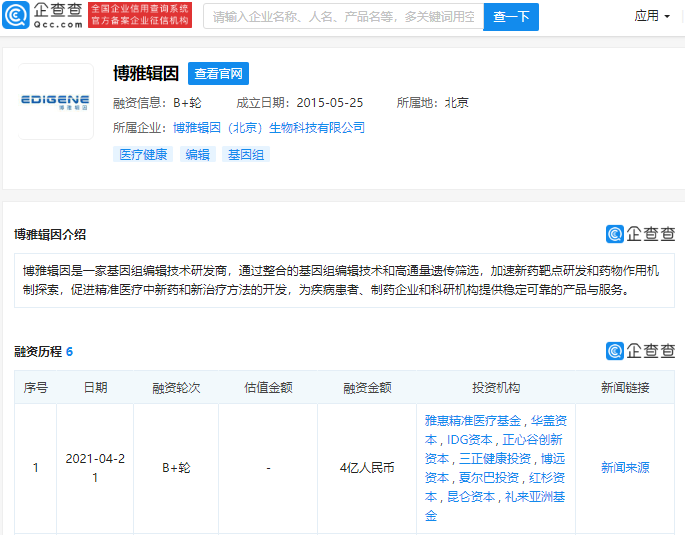The height and width of the screenshot is (535, 685).
Task: Open the 昆仑资本 investor link
Action: (x=471, y=497)
